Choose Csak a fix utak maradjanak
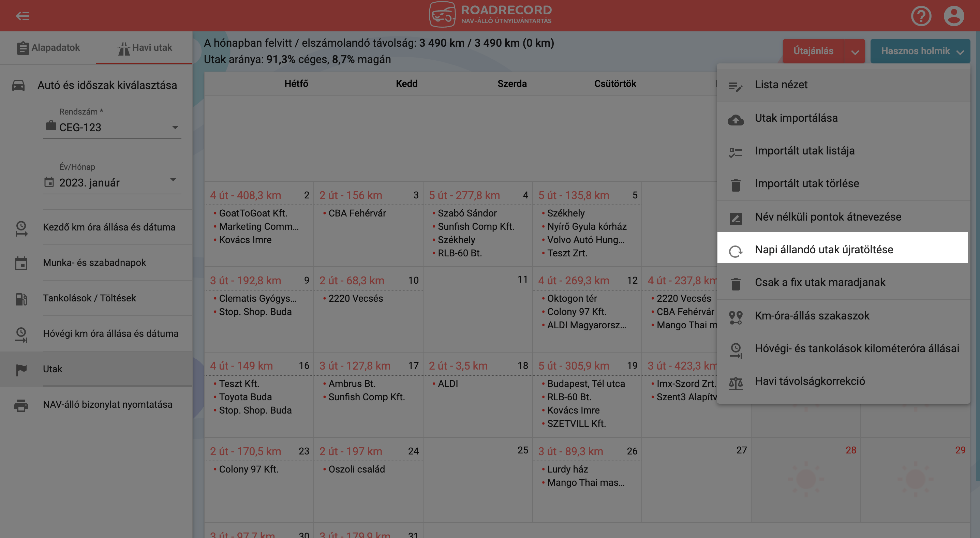This screenshot has height=538, width=980. [x=843, y=282]
